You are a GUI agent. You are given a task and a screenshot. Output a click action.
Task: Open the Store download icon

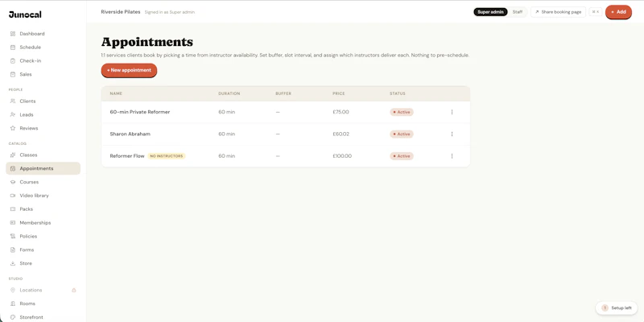pyautogui.click(x=13, y=263)
